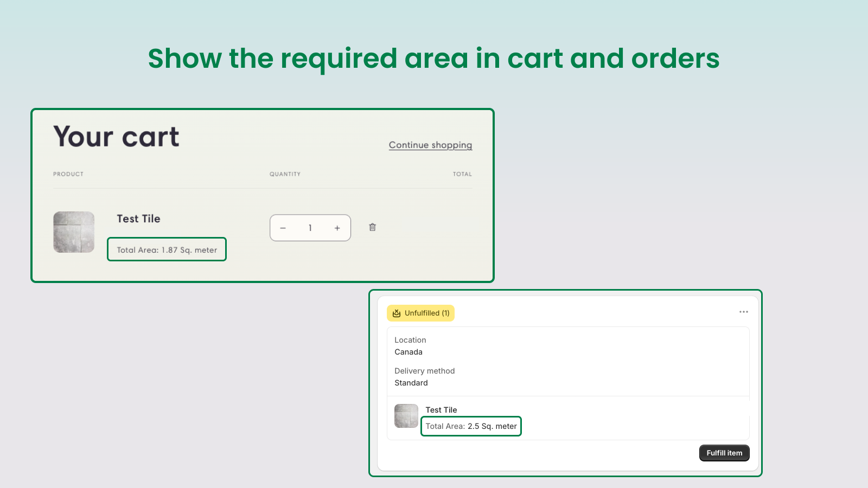Open the three-dot menu on the order card

pos(744,312)
